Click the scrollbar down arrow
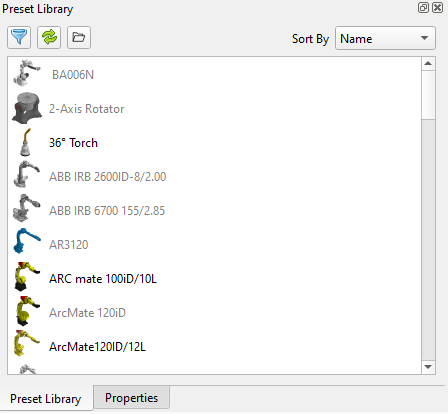This screenshot has width=448, height=414. (428, 367)
